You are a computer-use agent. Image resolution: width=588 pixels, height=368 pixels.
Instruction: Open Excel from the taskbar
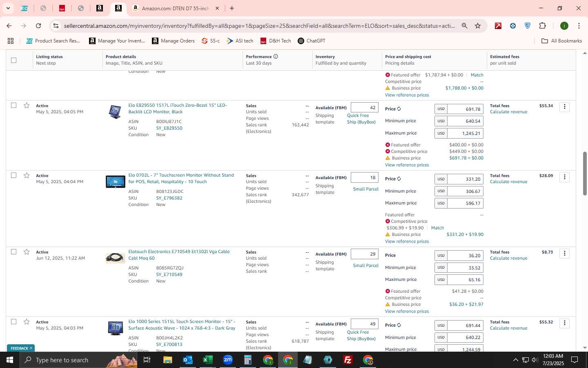[x=207, y=360]
